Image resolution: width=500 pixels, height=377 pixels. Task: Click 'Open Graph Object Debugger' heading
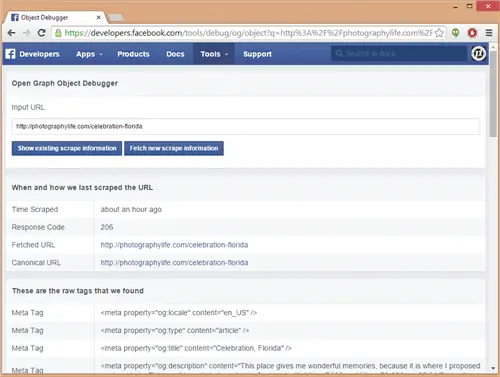tap(65, 83)
